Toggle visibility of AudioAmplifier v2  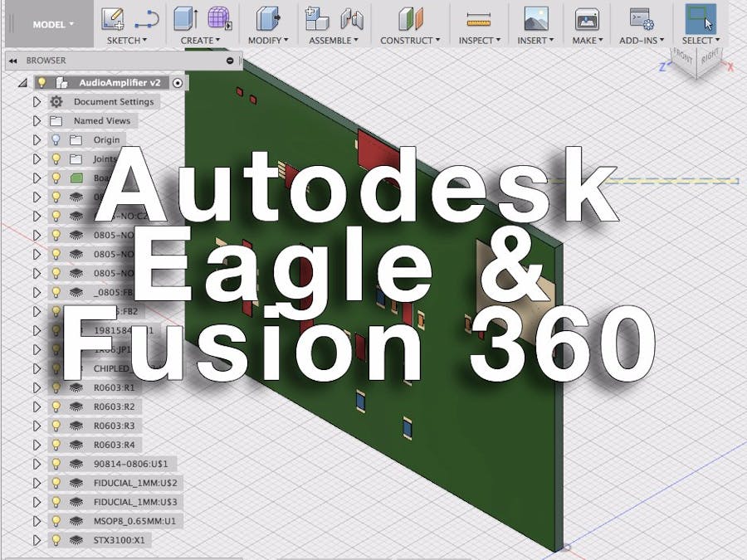pyautogui.click(x=42, y=82)
